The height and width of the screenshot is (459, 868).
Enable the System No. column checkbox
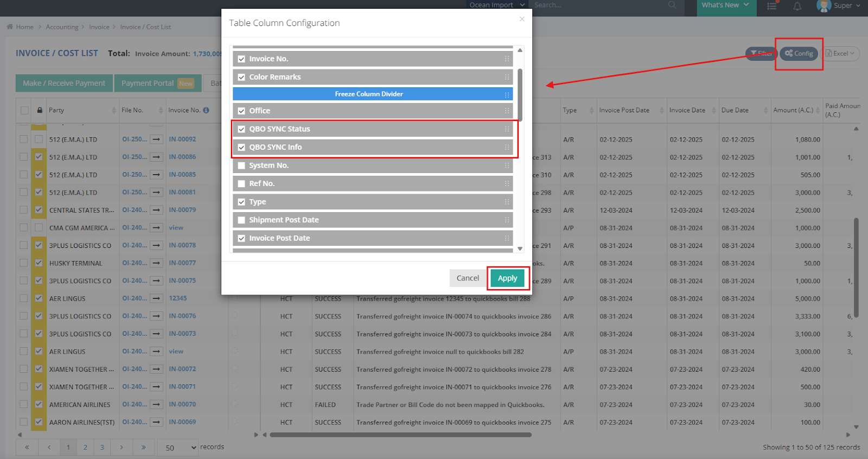click(241, 165)
